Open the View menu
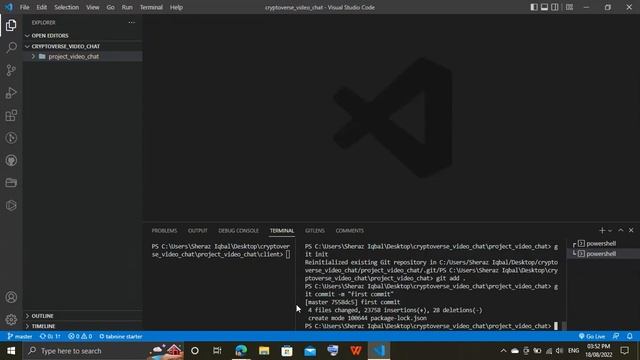 coord(93,7)
